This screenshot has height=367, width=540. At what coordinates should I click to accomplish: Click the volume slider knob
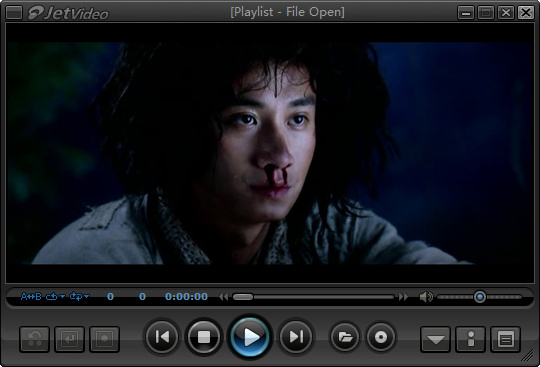480,297
